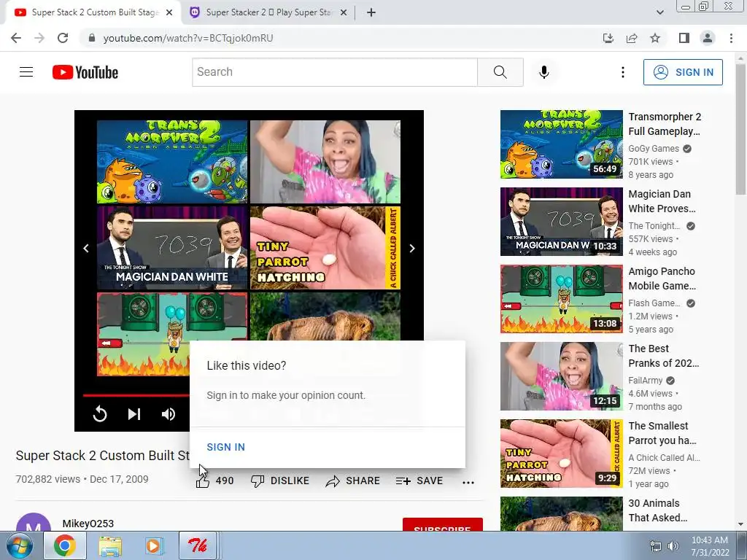Image resolution: width=747 pixels, height=560 pixels.
Task: Open the taskbar clock date
Action: 709,546
